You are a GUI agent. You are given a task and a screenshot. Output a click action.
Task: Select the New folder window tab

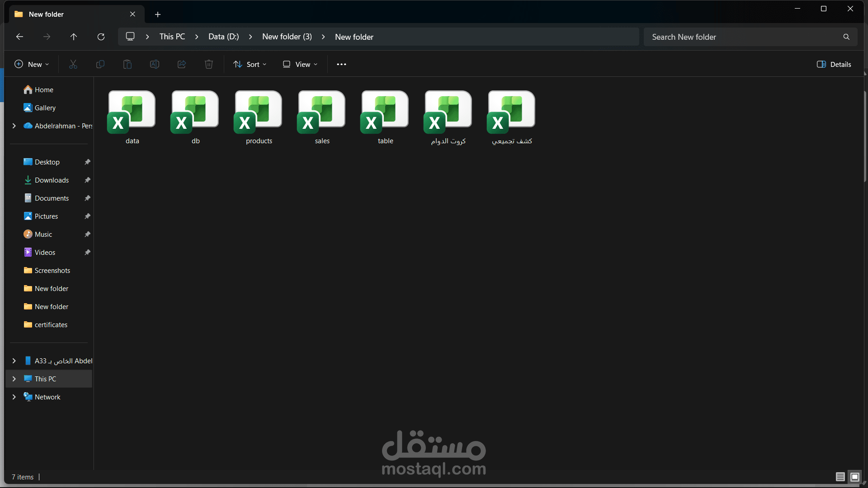coord(77,14)
